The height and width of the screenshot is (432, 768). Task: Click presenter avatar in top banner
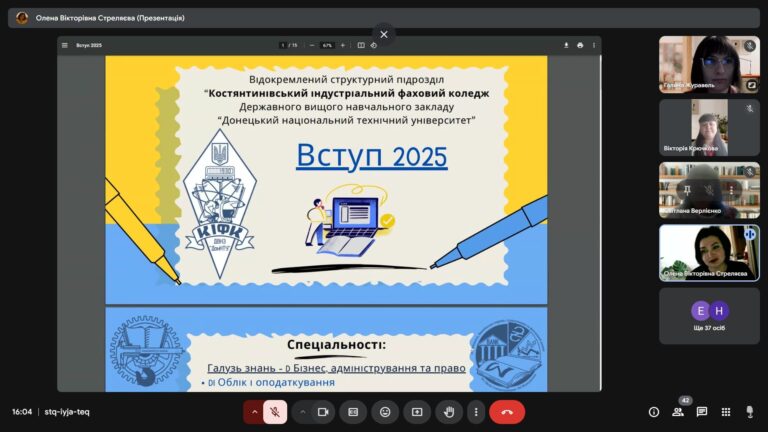point(22,18)
